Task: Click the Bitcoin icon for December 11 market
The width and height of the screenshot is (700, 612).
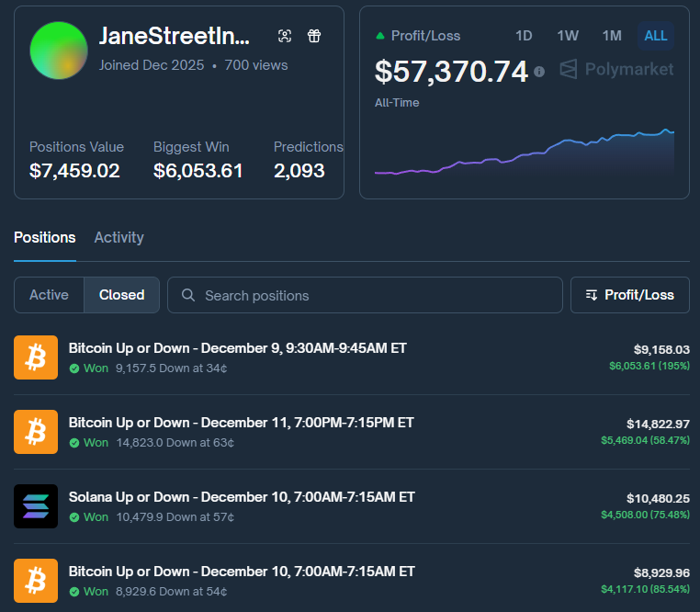Action: click(x=36, y=432)
